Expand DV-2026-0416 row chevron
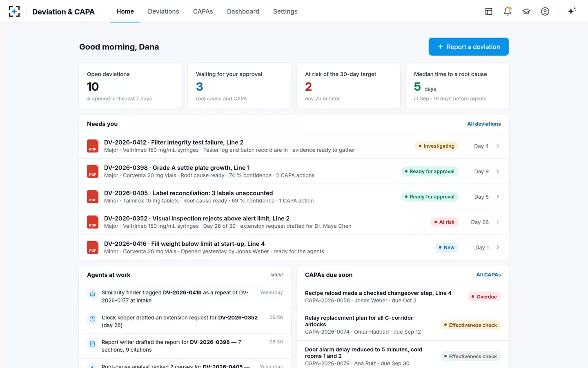Viewport: 588px width, 368px height. click(498, 247)
